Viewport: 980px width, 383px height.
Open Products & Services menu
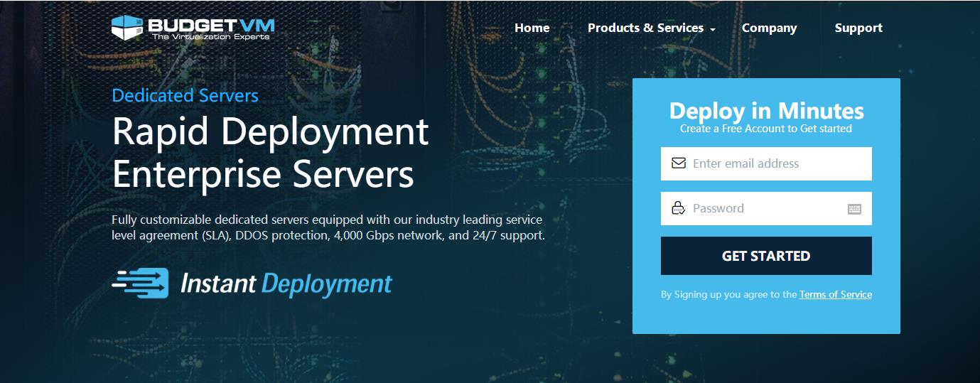pos(645,28)
